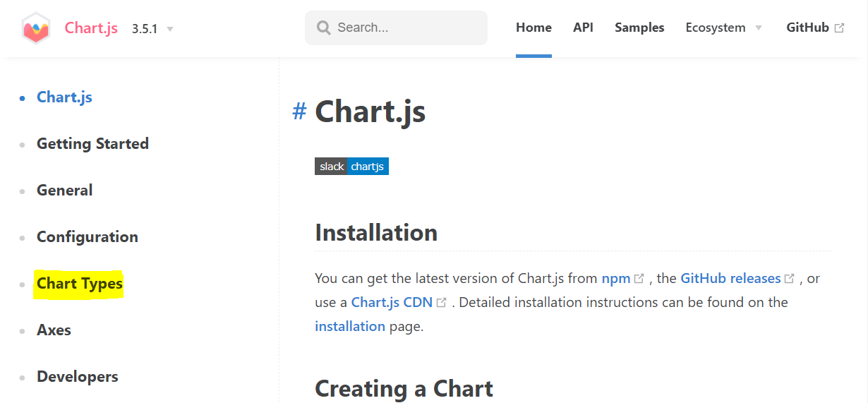
Task: Select the Home navbar tab
Action: click(x=534, y=28)
